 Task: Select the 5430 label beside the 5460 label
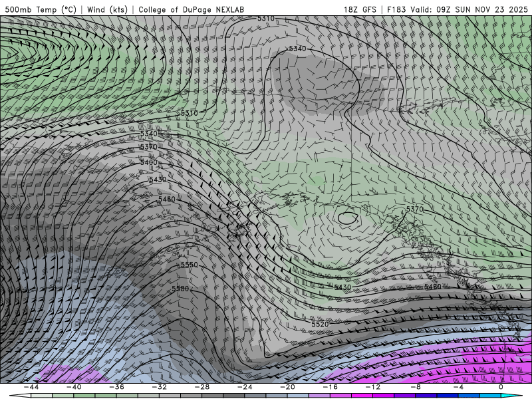coord(342,287)
